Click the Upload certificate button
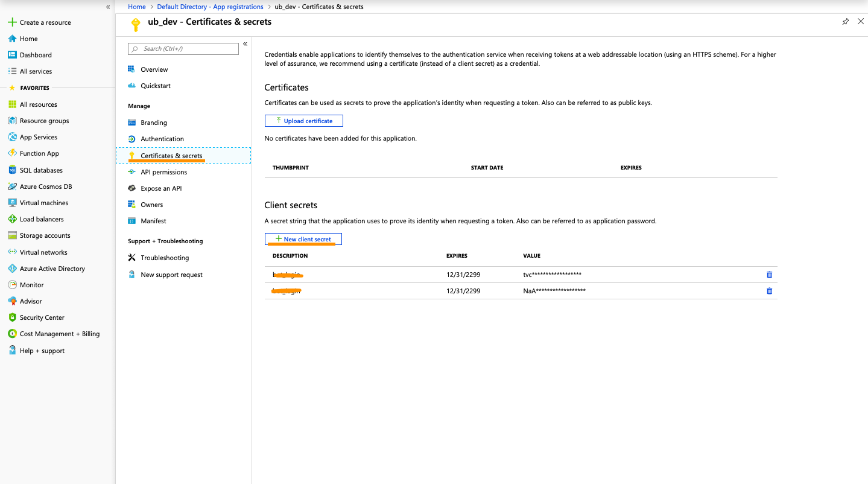 [x=303, y=121]
